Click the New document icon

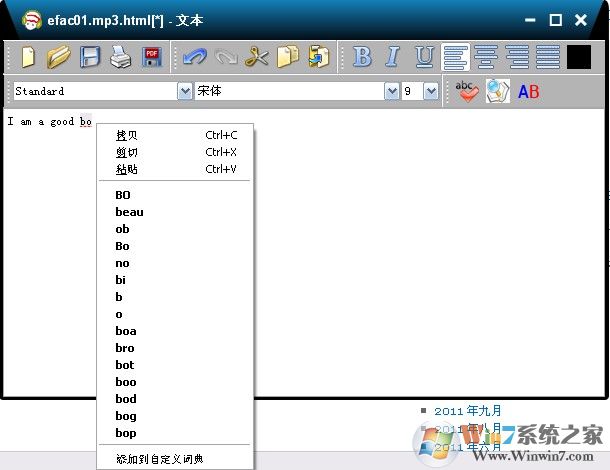pyautogui.click(x=28, y=57)
